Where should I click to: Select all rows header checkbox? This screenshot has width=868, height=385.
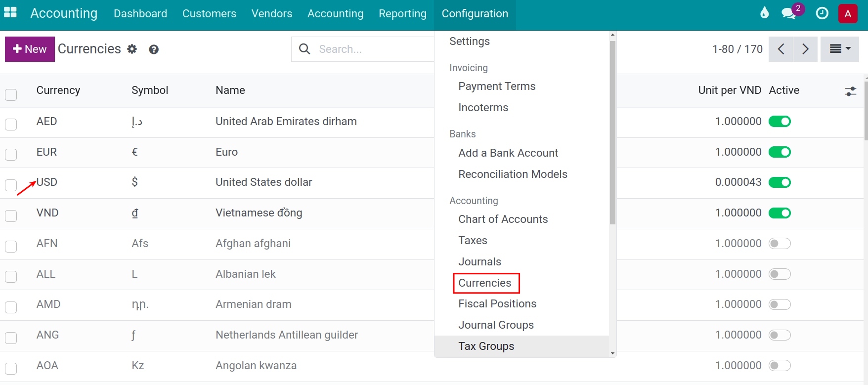(11, 94)
